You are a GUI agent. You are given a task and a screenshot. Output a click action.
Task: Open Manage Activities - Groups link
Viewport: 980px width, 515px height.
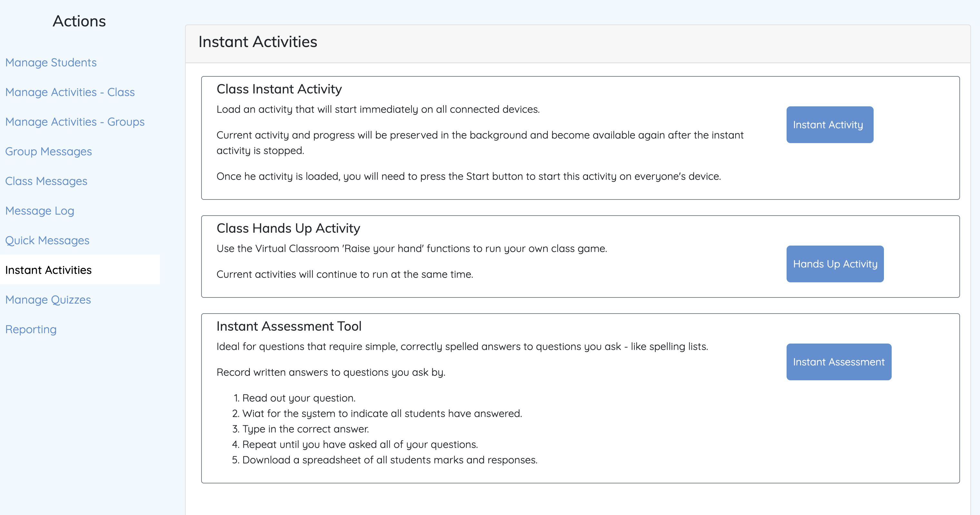75,122
